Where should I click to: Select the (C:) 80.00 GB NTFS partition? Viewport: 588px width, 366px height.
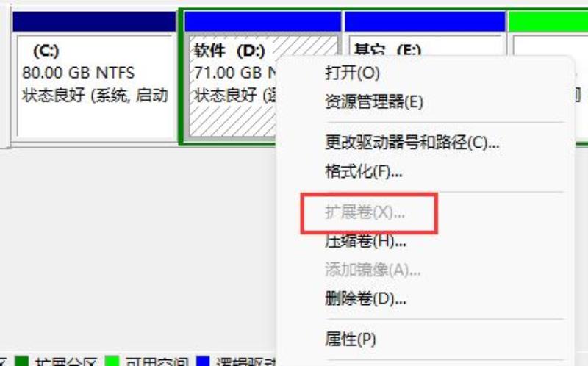(x=94, y=86)
